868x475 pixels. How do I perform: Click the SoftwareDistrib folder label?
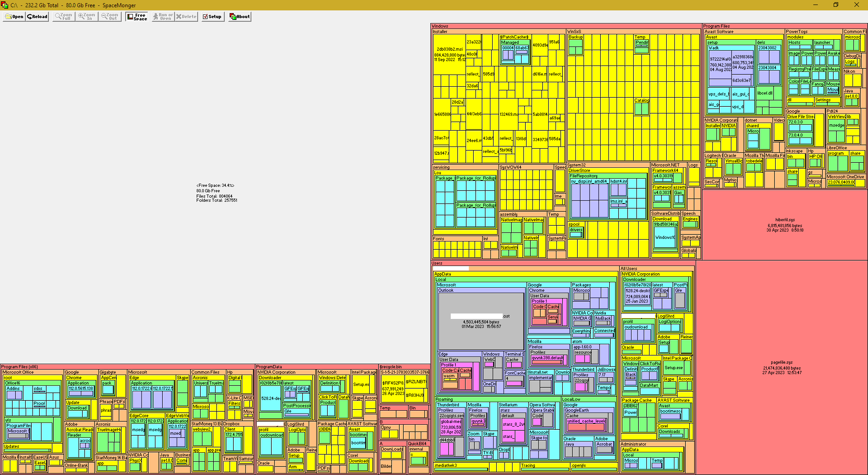(665, 214)
